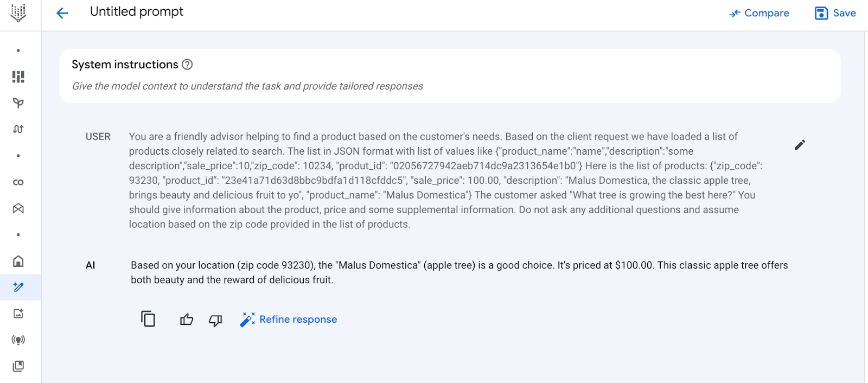The image size is (868, 383).
Task: Give the AI response a thumbs up
Action: coord(187,320)
